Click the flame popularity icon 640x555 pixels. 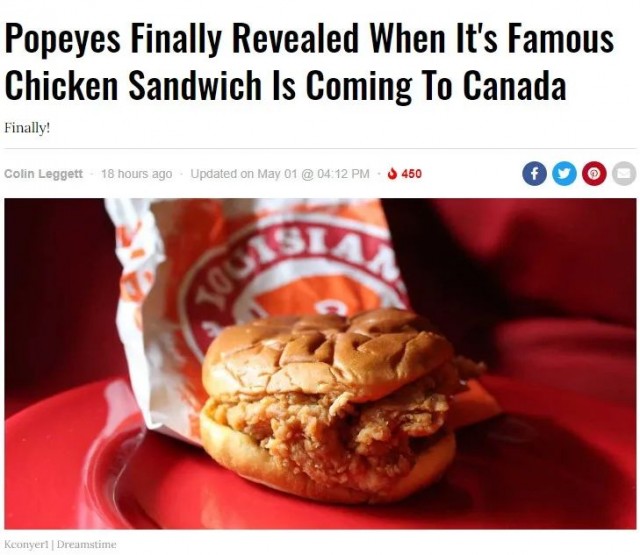(x=392, y=174)
